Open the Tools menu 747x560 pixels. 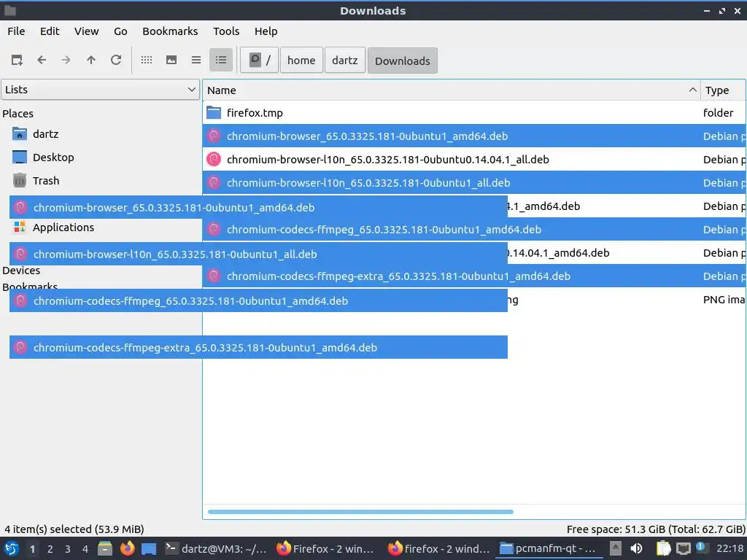226,31
